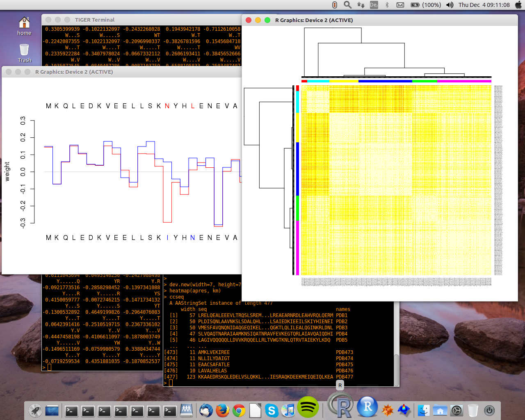Open Spotify from the dock
This screenshot has height=420, width=525.
[x=308, y=407]
